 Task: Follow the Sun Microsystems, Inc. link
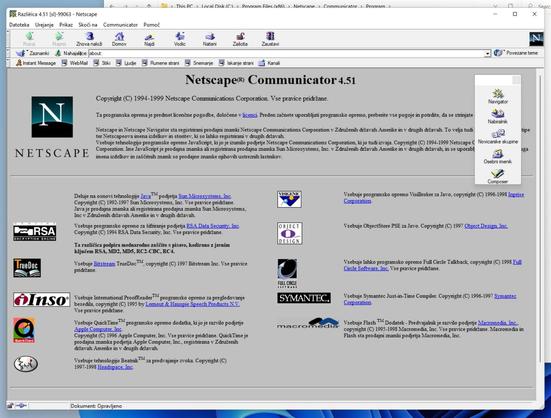(205, 196)
